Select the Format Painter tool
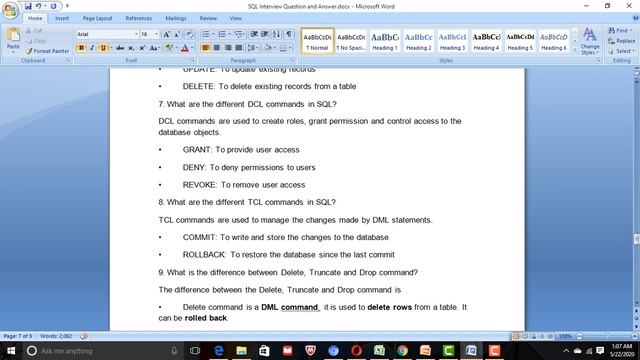This screenshot has width=640, height=360. pos(47,51)
